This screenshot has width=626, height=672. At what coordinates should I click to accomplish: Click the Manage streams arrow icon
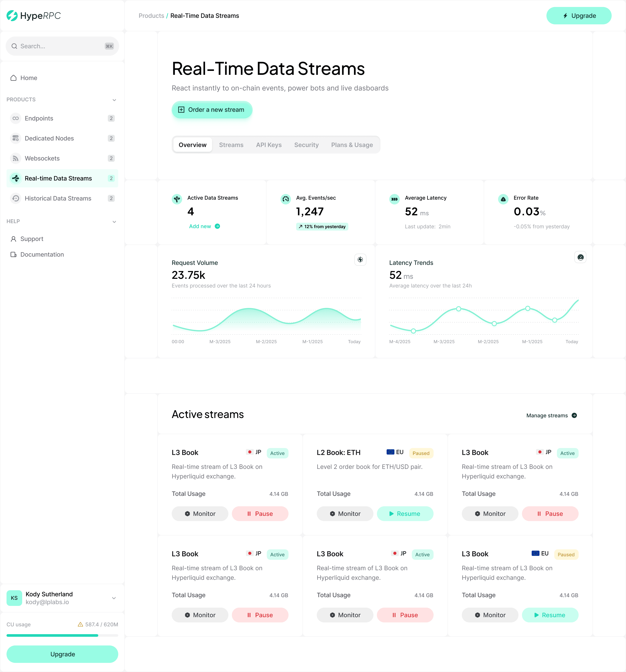[x=574, y=415]
